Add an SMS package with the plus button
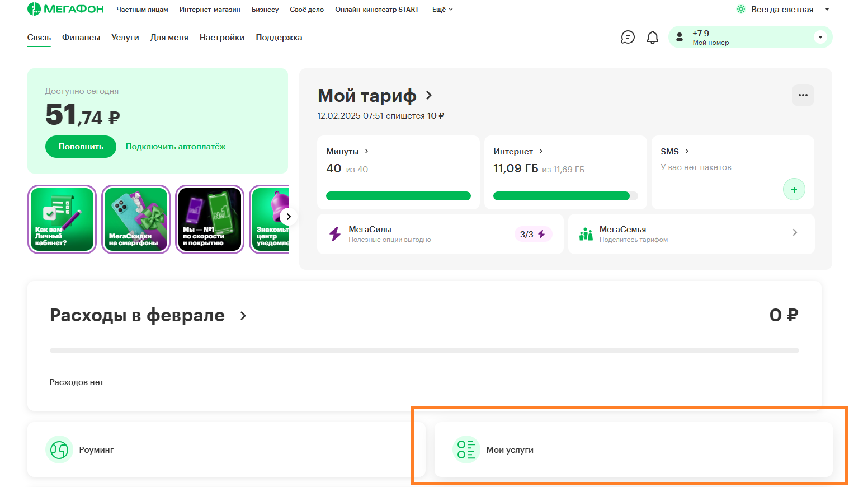This screenshot has height=487, width=868. click(794, 189)
